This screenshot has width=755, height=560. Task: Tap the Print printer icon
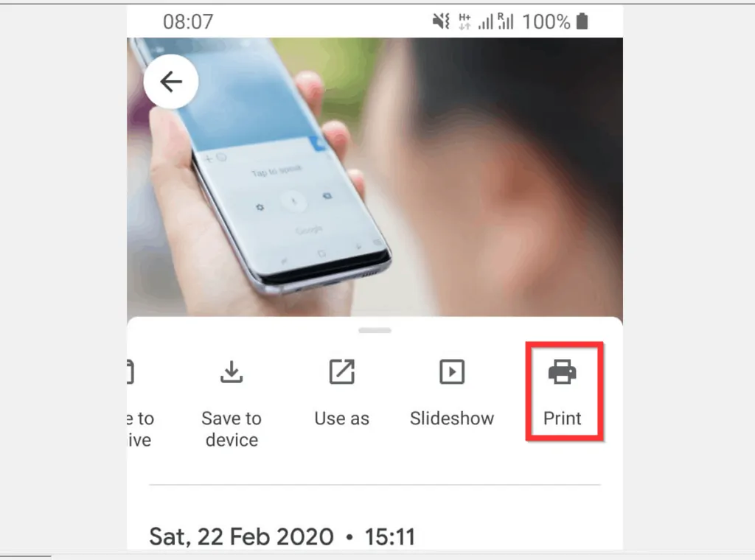tap(562, 371)
